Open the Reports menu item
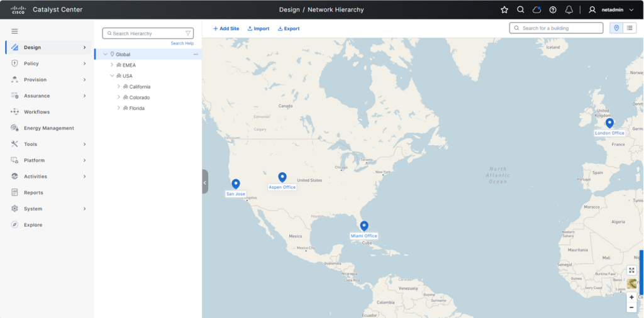This screenshot has width=644, height=318. [x=48, y=192]
